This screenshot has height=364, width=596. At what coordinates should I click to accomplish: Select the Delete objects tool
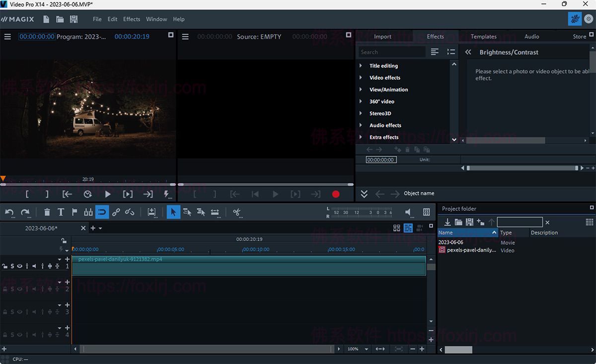pyautogui.click(x=47, y=212)
